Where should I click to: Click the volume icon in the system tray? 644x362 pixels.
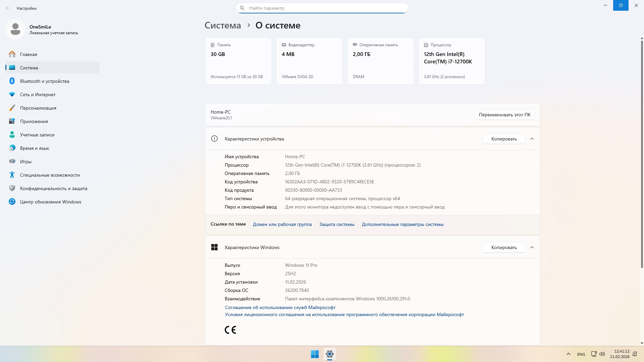[x=602, y=354]
